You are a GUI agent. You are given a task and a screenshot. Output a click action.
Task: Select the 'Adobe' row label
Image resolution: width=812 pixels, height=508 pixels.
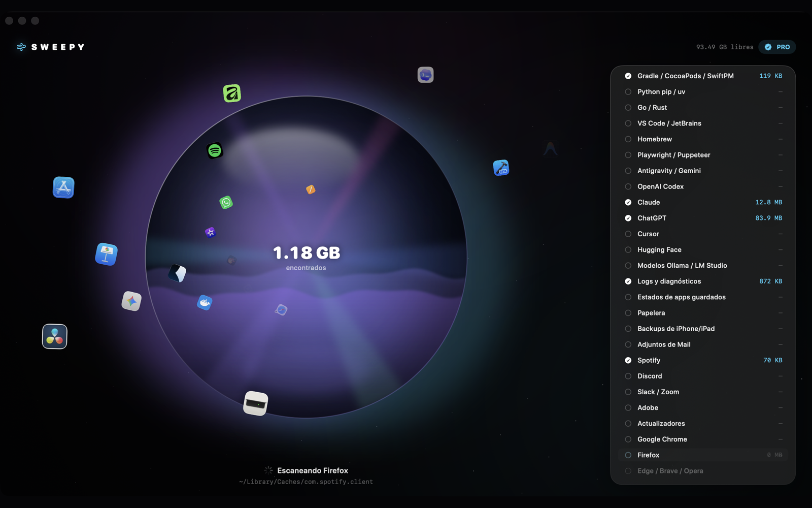[x=648, y=407]
